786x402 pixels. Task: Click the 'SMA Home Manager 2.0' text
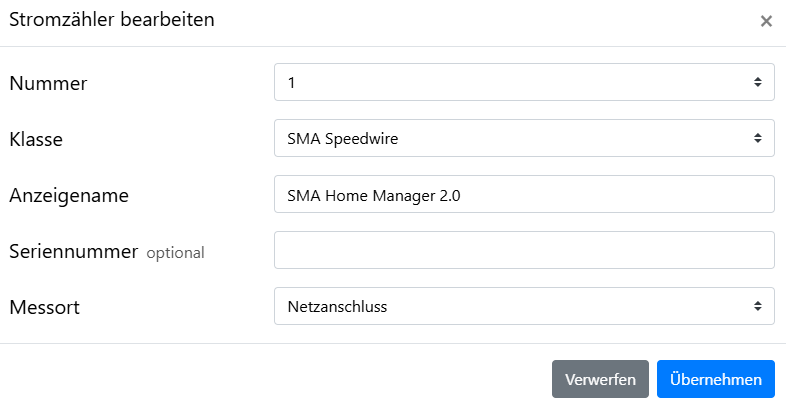click(x=373, y=195)
